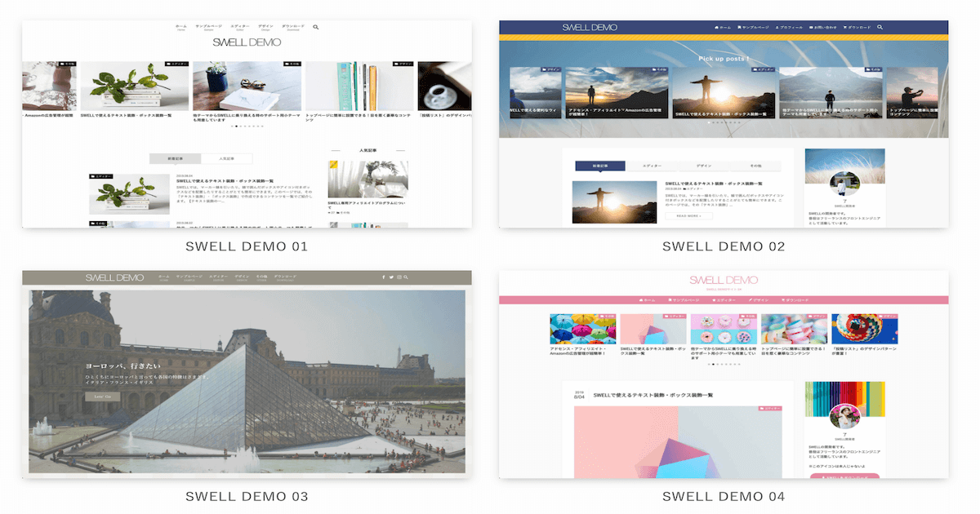Viewport: 980px width, 514px height.
Task: Click the caption SWELL DEMO 01
Action: (x=247, y=246)
